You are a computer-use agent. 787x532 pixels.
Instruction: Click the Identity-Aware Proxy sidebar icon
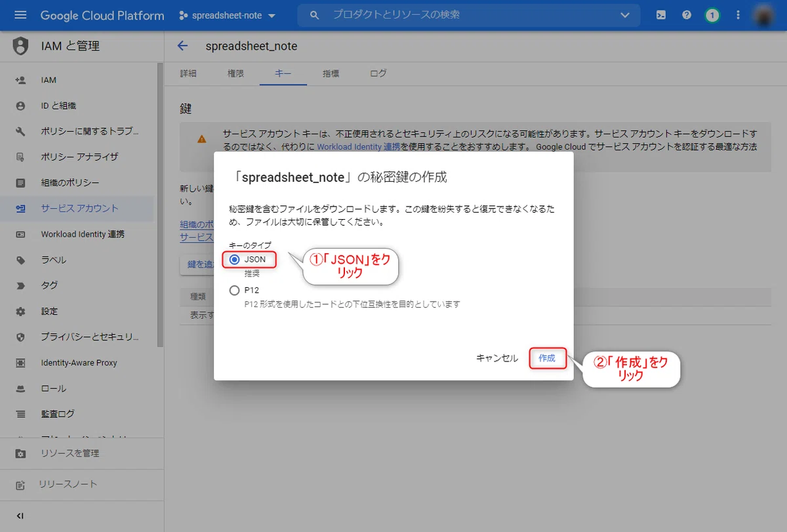click(x=20, y=363)
